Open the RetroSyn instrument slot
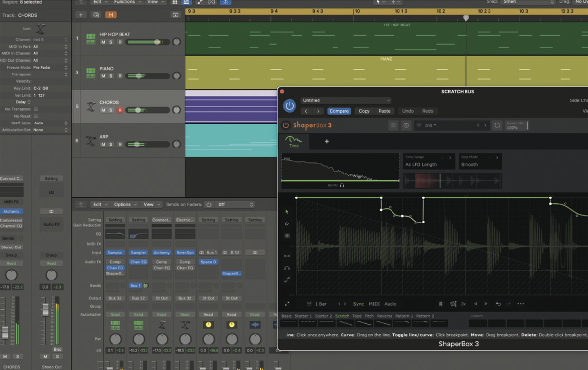Viewport: 588px width, 370px height. [185, 252]
